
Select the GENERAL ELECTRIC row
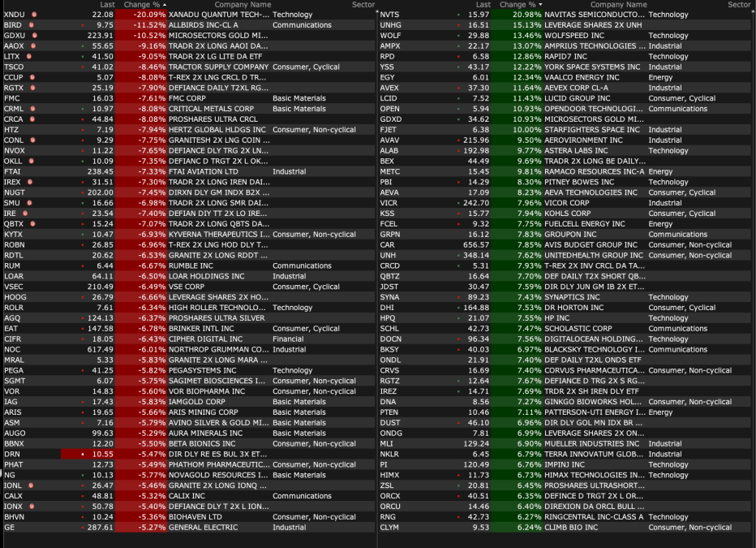189,528
